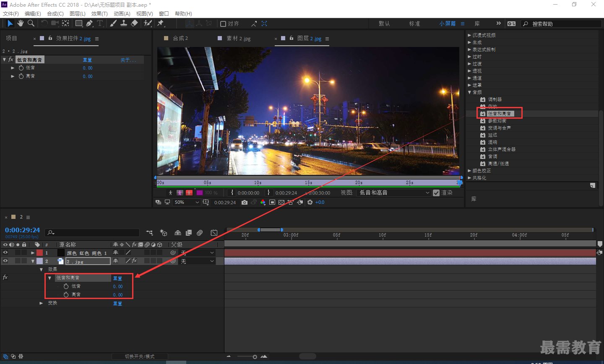This screenshot has width=604, height=364.
Task: Switch to the 素材 2.jpg tab
Action: pos(238,38)
